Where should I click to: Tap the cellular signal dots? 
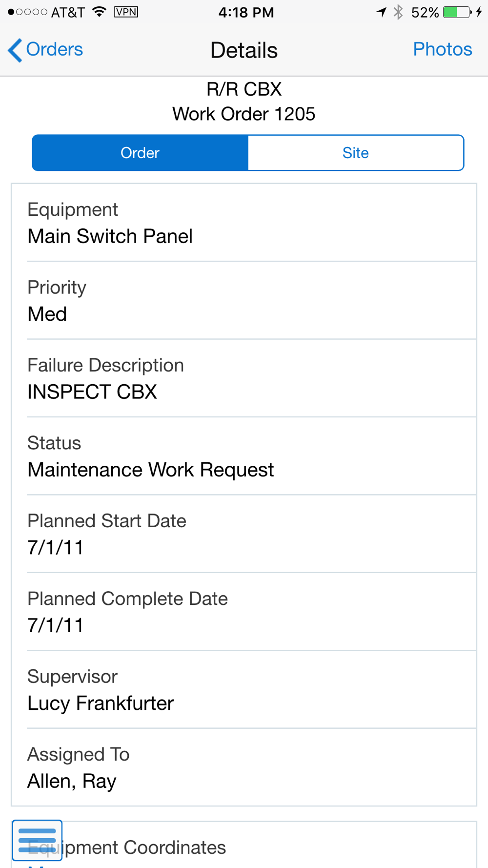click(27, 12)
